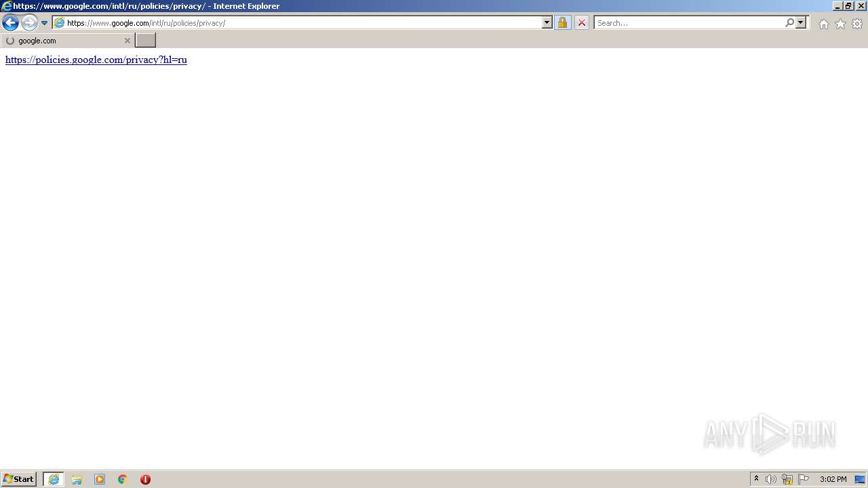Open the recent pages dropdown arrow
The image size is (868, 488).
(45, 23)
